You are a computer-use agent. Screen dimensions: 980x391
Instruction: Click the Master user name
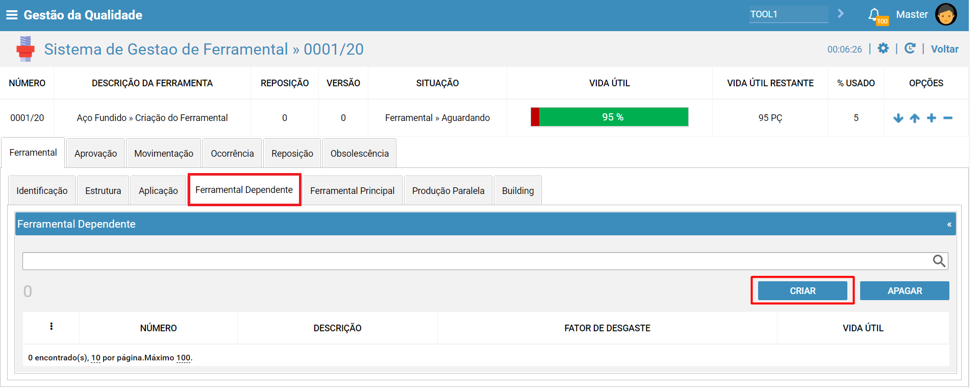point(912,14)
